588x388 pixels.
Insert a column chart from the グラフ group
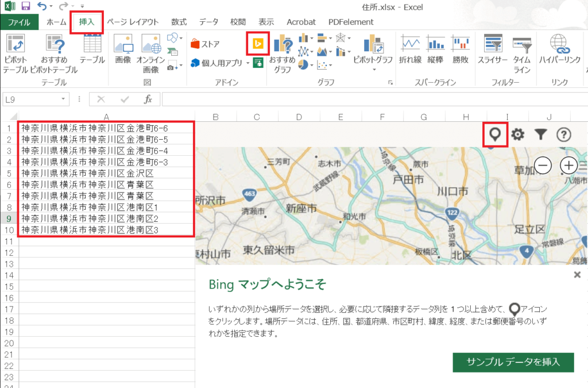(x=303, y=38)
